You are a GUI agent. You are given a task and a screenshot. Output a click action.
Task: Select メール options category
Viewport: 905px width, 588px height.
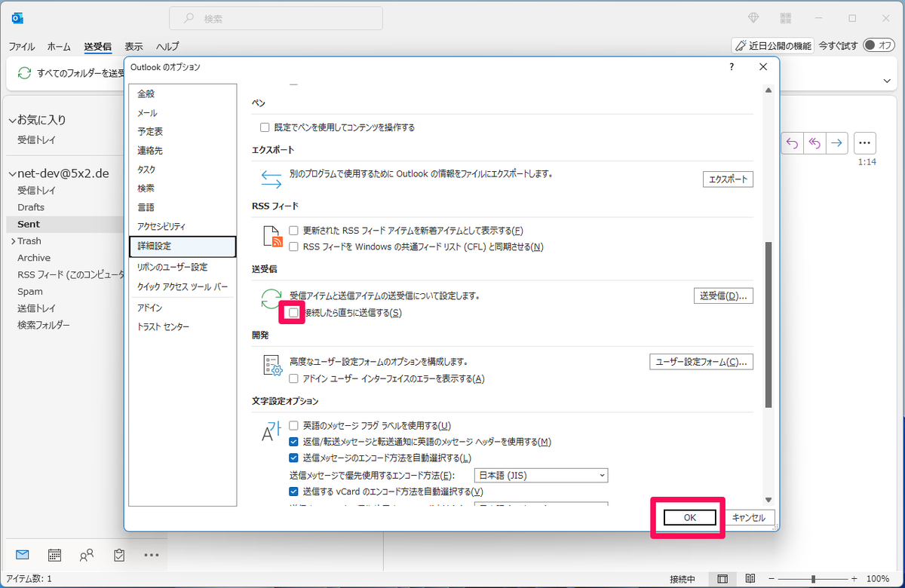pos(183,113)
